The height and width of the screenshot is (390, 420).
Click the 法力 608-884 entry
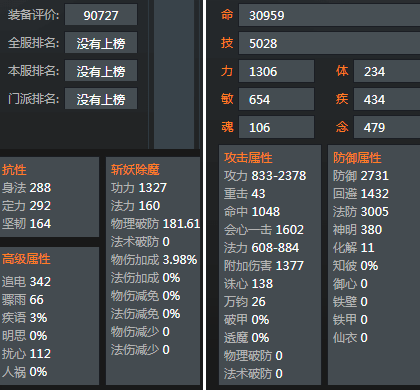[x=261, y=248]
